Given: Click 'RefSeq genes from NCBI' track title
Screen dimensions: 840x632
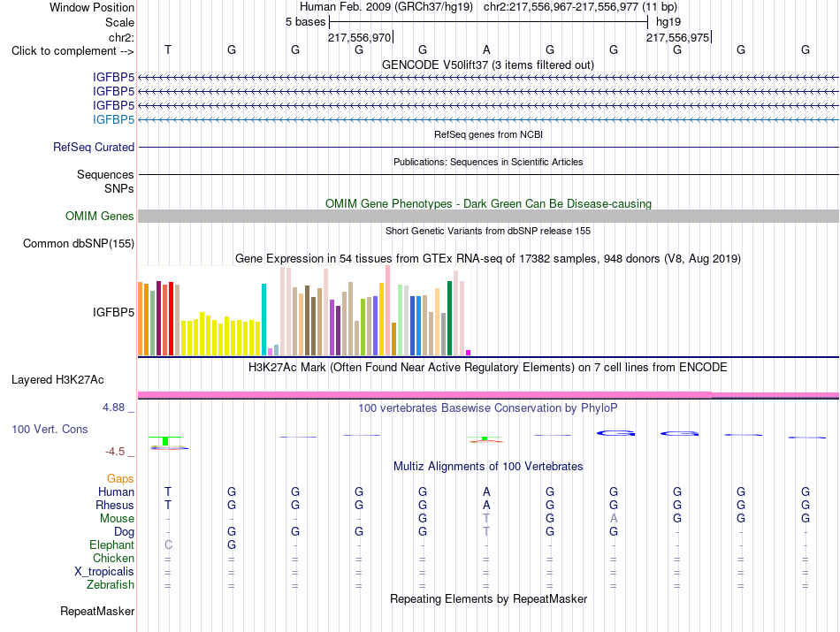Looking at the screenshot, I should click(488, 134).
